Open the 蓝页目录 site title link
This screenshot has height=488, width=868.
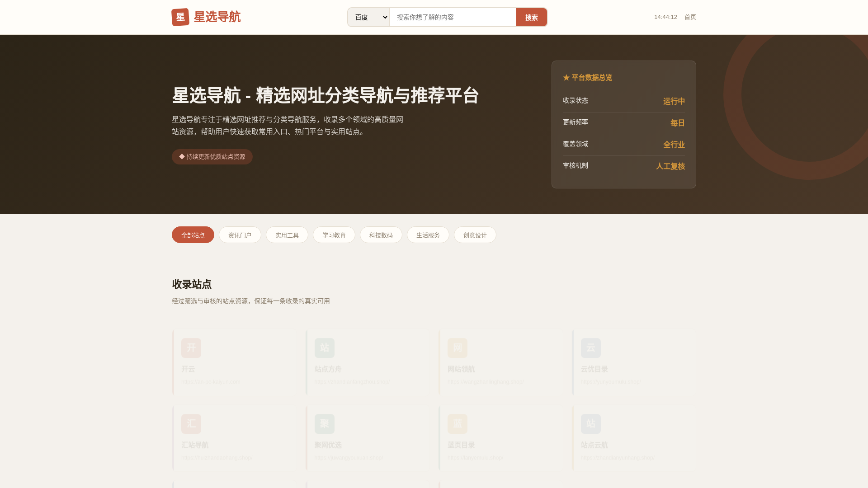(x=461, y=445)
